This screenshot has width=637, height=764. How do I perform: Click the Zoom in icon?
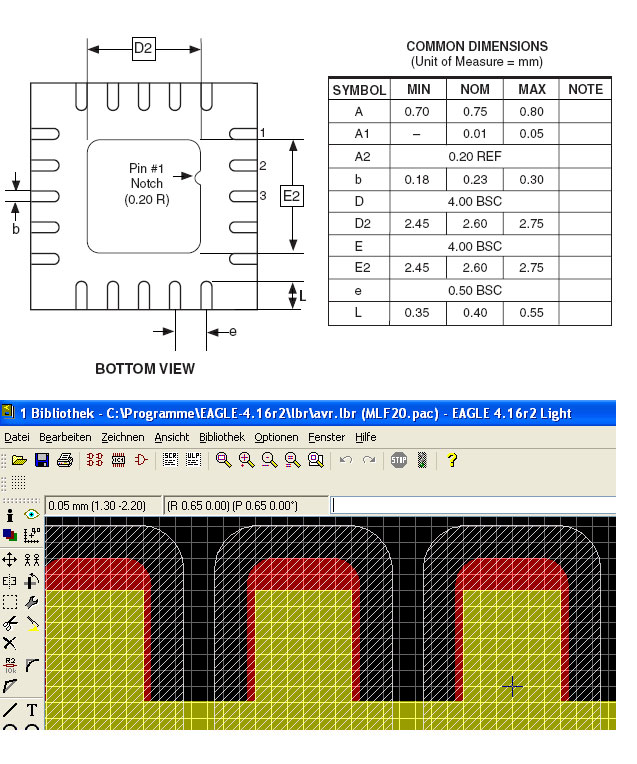coord(247,460)
